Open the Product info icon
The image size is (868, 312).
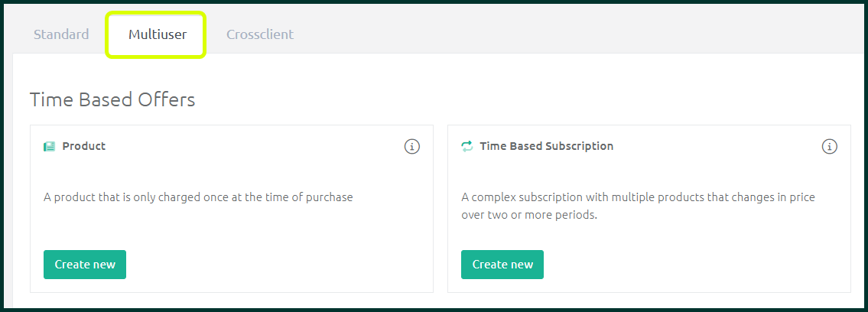pos(412,147)
